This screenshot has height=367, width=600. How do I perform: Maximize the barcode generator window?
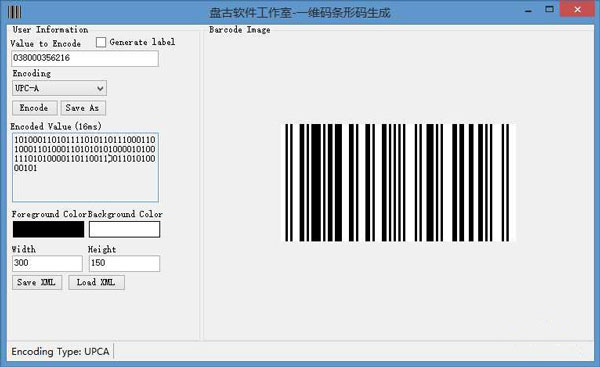[549, 10]
